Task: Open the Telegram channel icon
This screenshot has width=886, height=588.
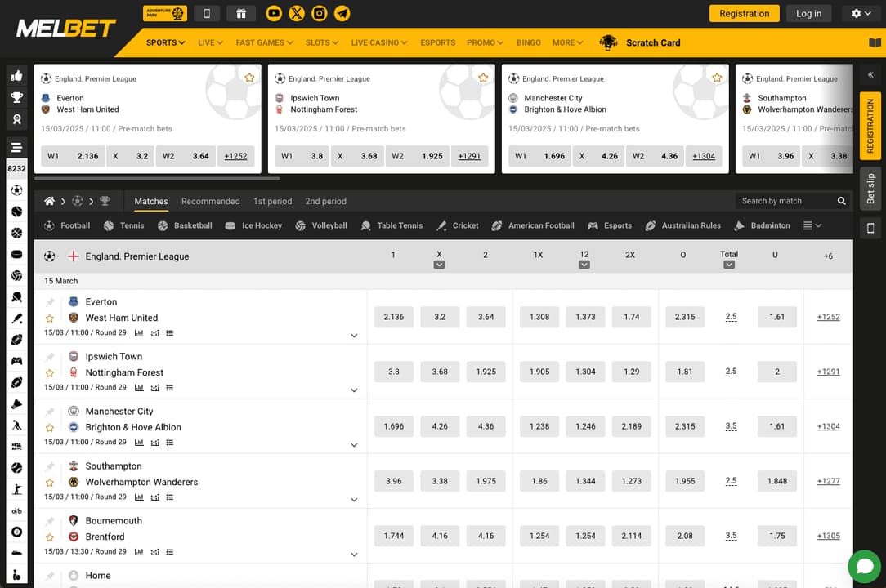Action: [342, 13]
